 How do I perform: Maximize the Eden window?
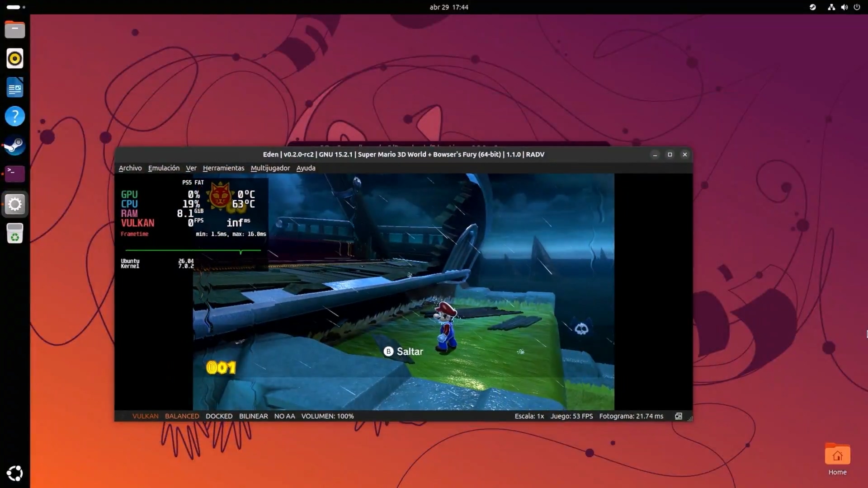[670, 155]
